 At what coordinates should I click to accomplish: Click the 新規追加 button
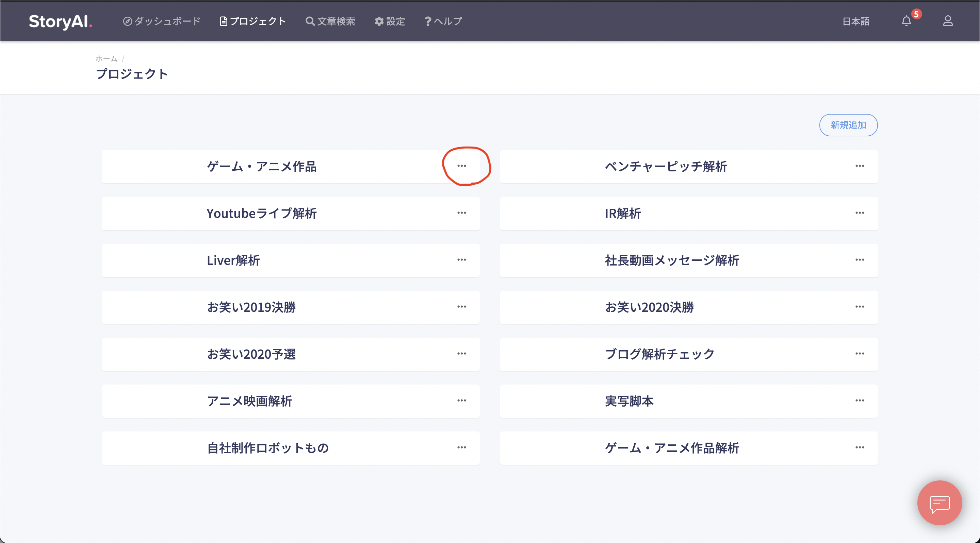coord(848,125)
